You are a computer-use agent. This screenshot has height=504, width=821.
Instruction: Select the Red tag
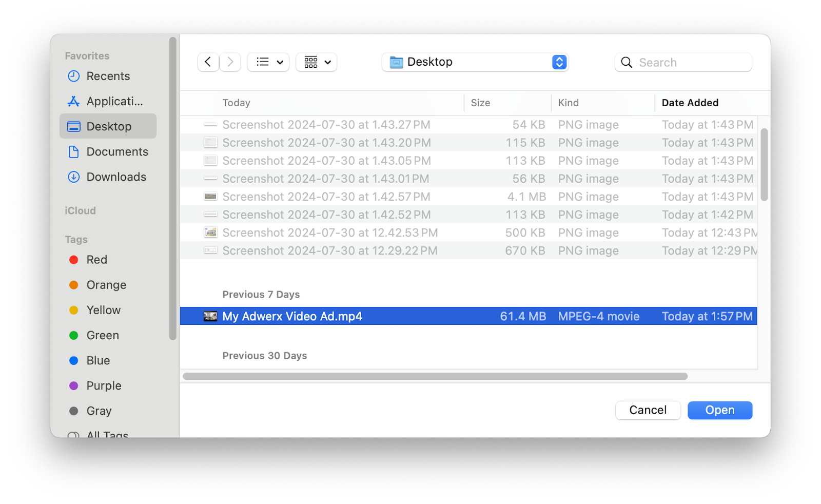click(108, 260)
